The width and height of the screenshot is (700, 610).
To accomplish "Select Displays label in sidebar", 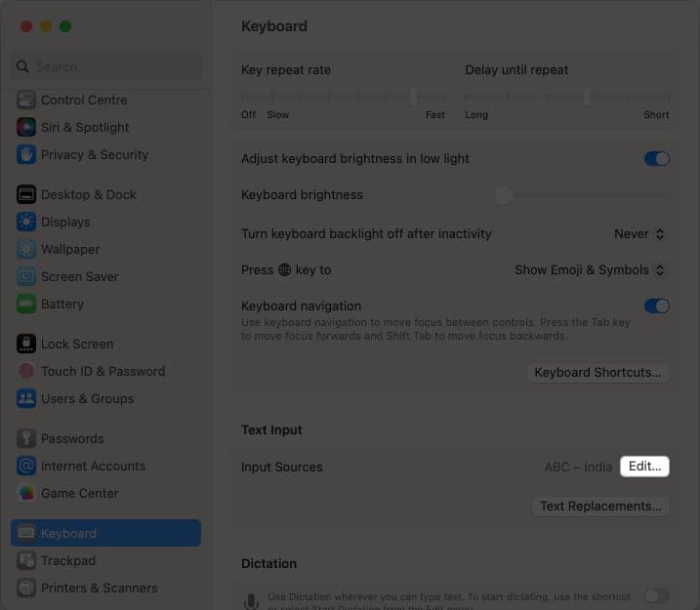I will tap(65, 222).
